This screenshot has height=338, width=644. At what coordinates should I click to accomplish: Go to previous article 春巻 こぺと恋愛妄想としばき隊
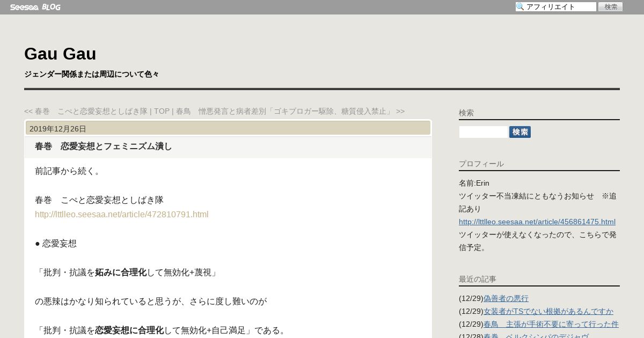coord(86,111)
